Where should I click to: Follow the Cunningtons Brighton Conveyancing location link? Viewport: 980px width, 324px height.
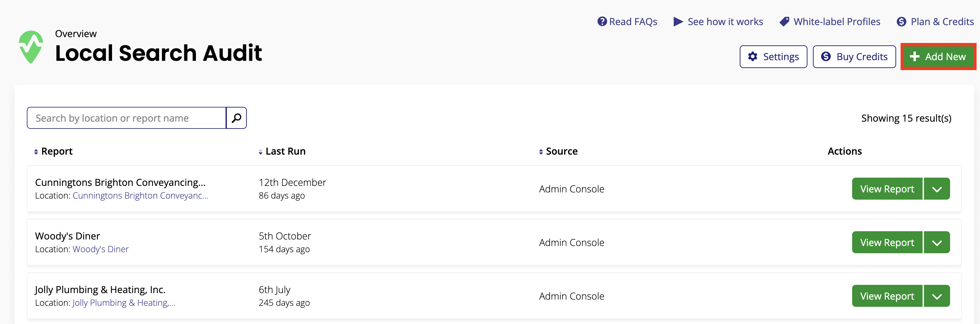140,195
